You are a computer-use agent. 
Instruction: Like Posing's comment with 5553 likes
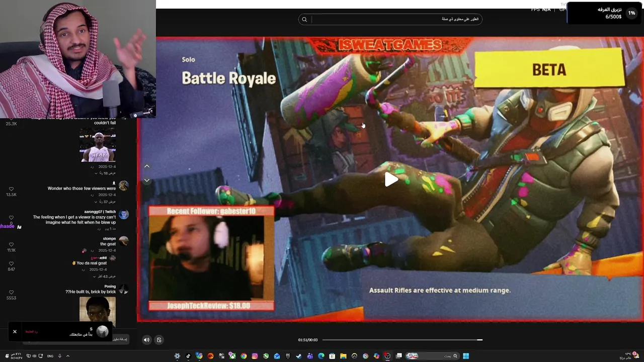(x=11, y=292)
